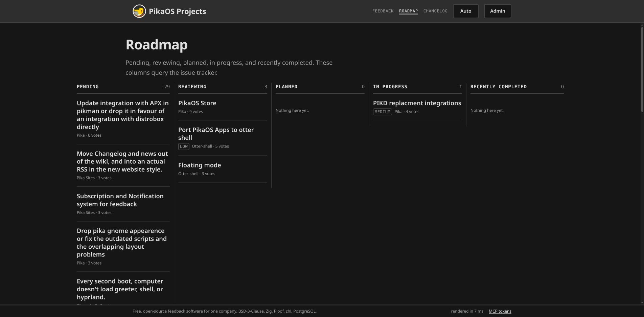The height and width of the screenshot is (317, 644).
Task: Click the PENDING column header
Action: [x=88, y=87]
